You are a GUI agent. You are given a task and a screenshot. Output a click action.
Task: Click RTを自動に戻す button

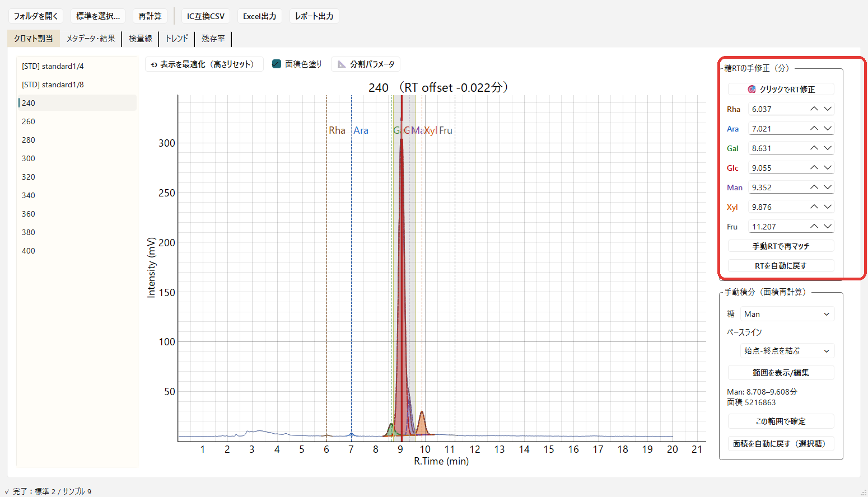[x=781, y=266]
